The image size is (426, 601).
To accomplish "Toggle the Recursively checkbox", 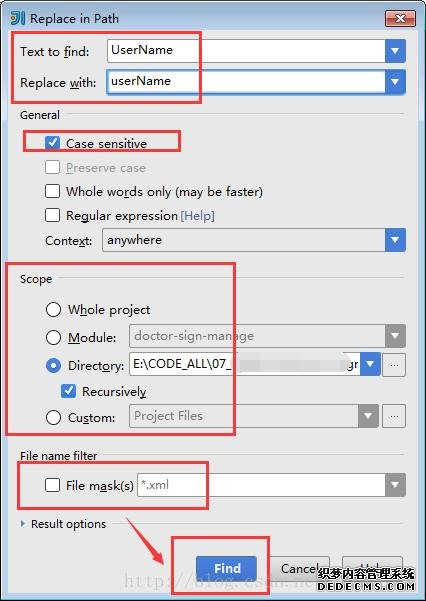I will coord(68,391).
